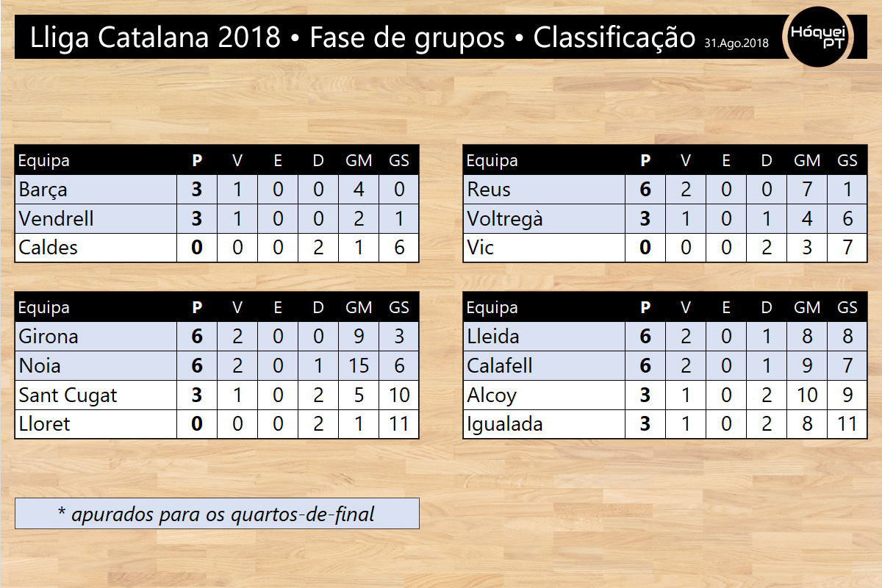Click the Igualada team name

(505, 425)
